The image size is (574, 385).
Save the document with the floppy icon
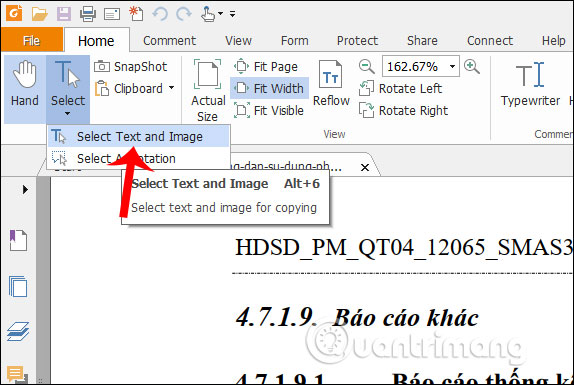[64, 14]
